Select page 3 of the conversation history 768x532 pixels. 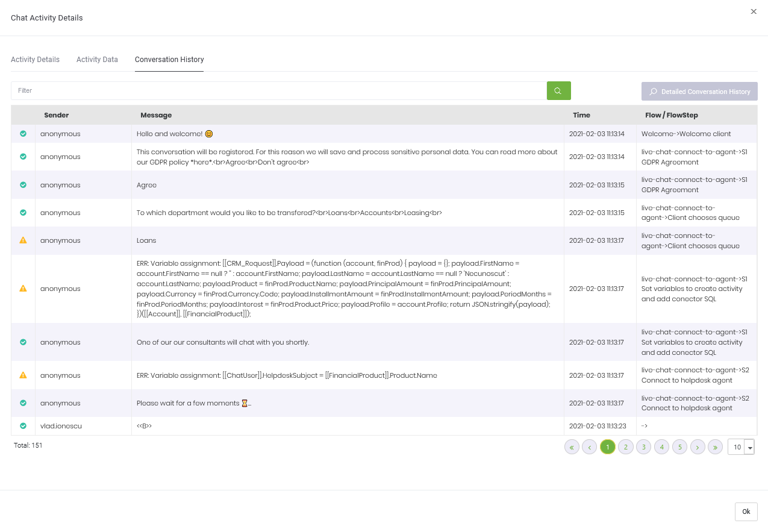[x=643, y=446]
